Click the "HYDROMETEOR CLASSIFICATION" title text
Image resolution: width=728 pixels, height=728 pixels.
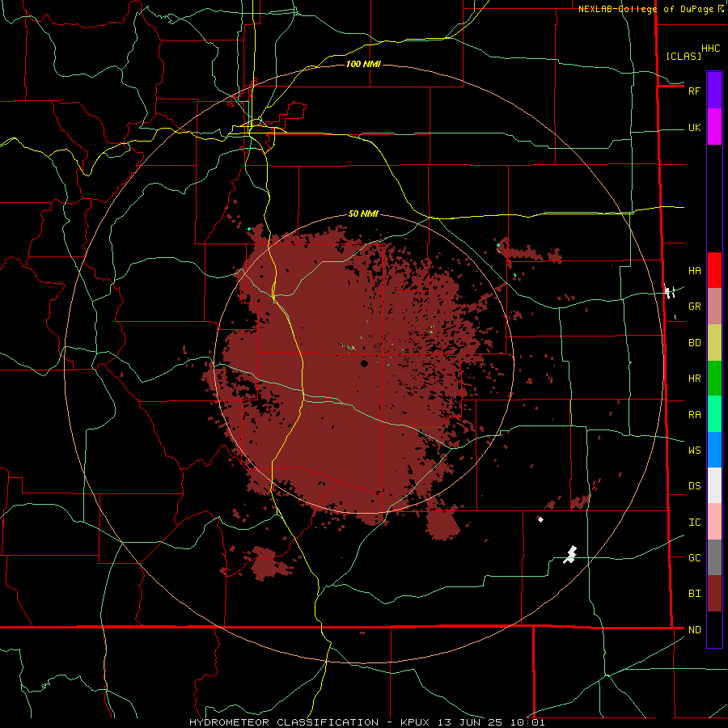[284, 722]
